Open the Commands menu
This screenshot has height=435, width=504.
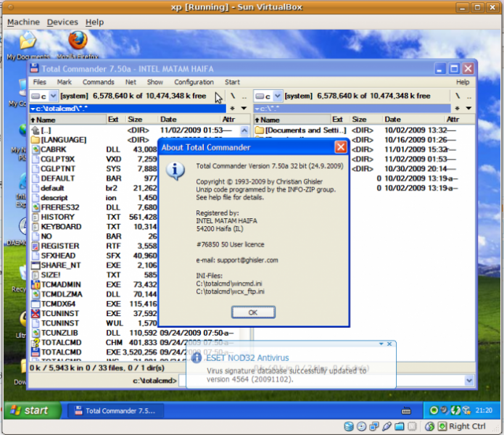(99, 82)
